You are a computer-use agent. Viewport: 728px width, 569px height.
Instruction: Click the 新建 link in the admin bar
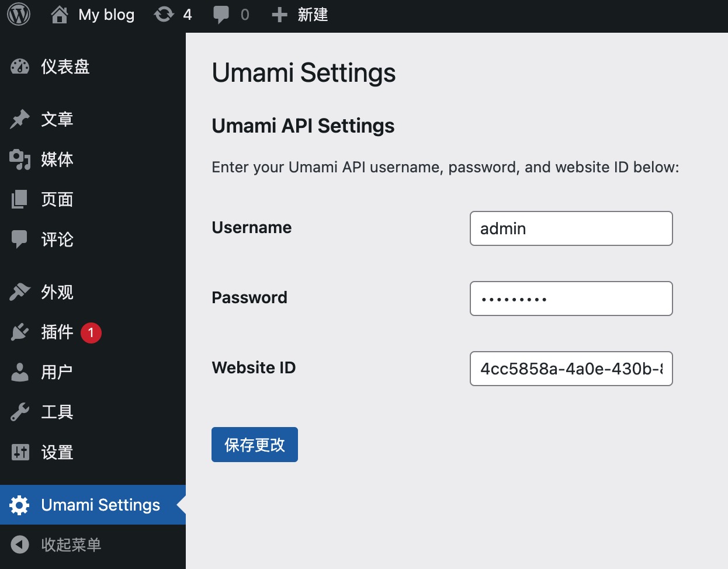tap(313, 15)
